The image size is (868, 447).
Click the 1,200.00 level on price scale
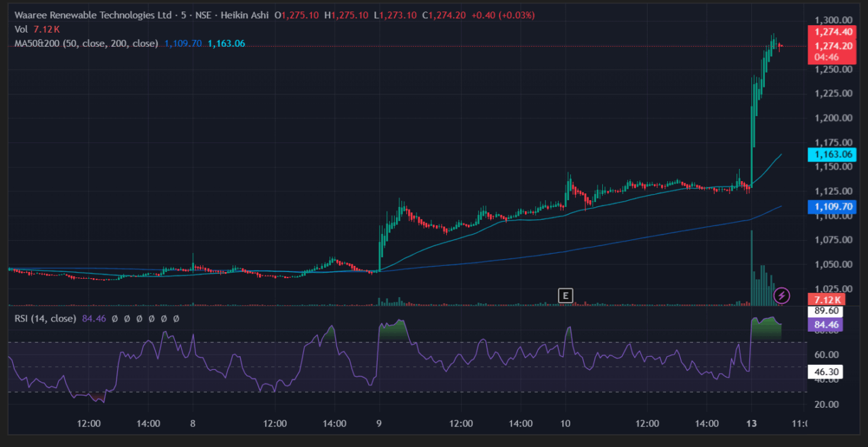(x=833, y=118)
